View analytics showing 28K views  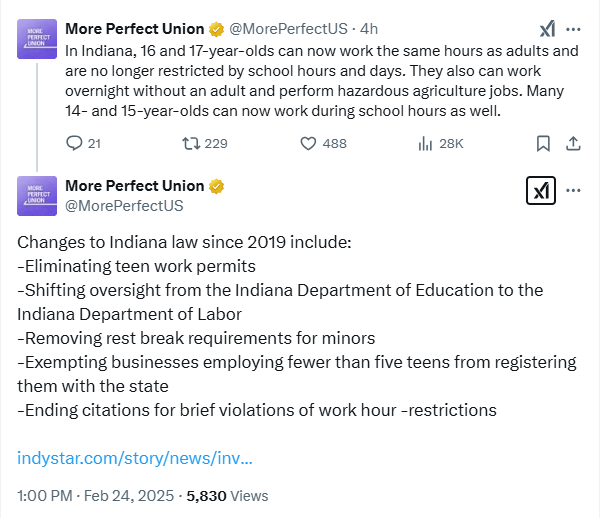pos(425,143)
